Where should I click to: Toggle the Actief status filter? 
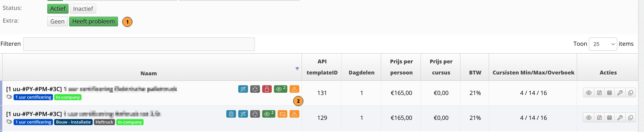pos(58,9)
